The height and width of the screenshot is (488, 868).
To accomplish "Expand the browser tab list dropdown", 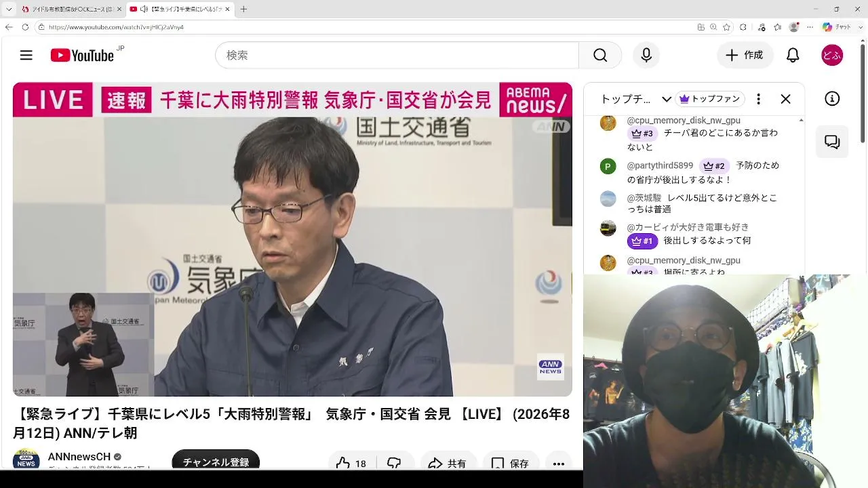I will pyautogui.click(x=9, y=9).
